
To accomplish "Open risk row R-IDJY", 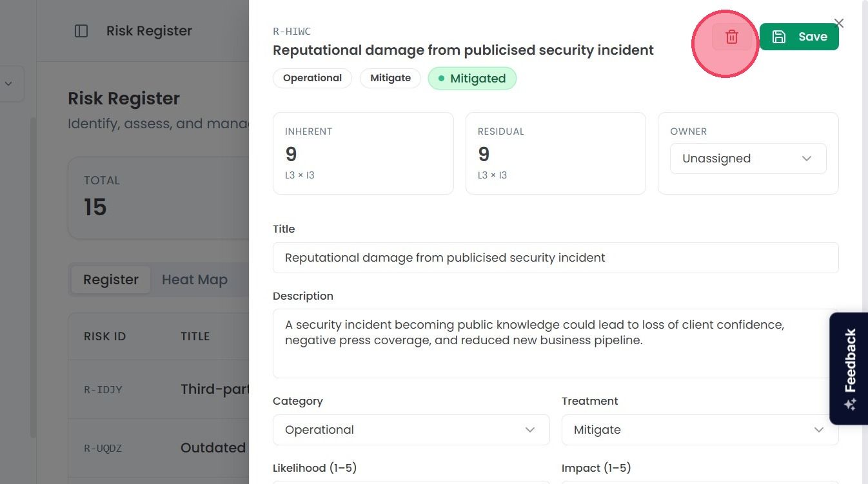I will tap(159, 389).
